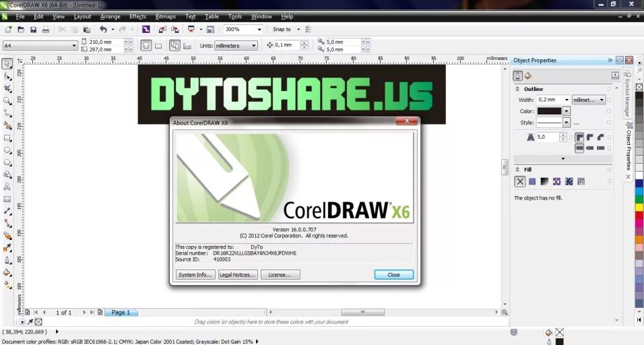Activate the Text tool
The image size is (644, 345).
(7, 187)
